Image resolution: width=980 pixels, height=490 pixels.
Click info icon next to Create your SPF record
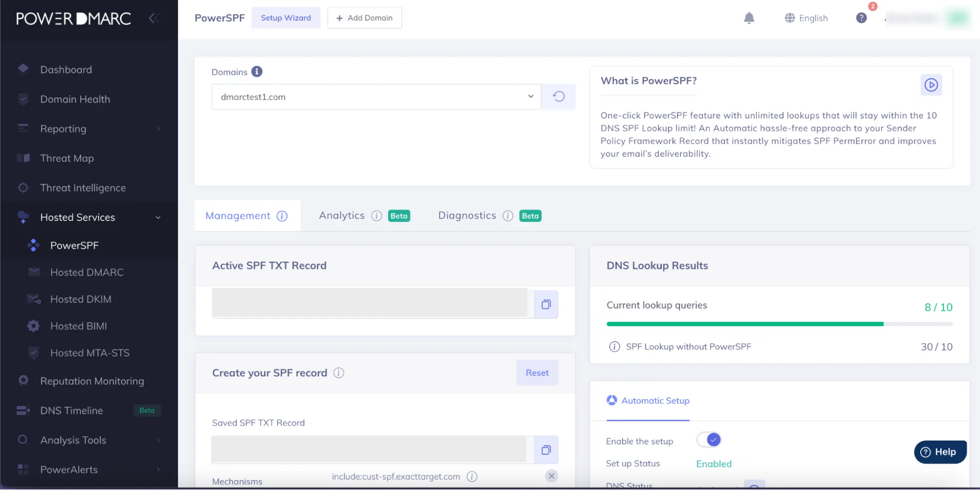coord(339,373)
